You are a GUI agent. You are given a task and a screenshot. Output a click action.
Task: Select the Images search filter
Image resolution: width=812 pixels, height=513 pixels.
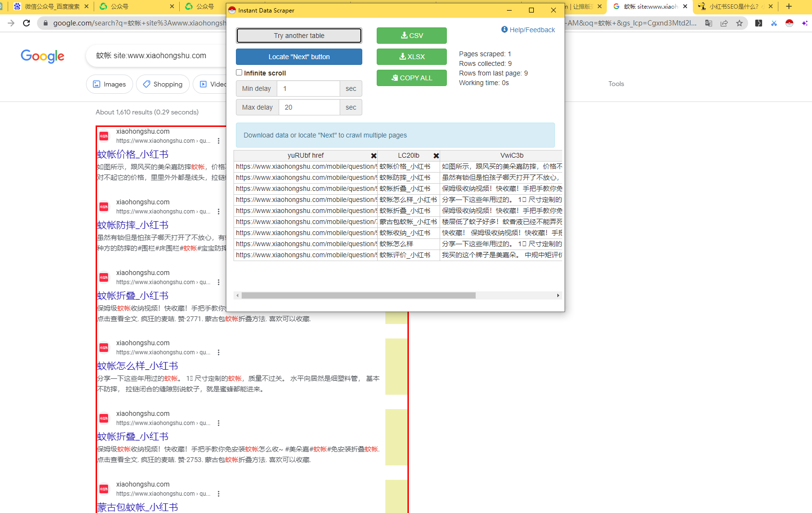(x=110, y=84)
